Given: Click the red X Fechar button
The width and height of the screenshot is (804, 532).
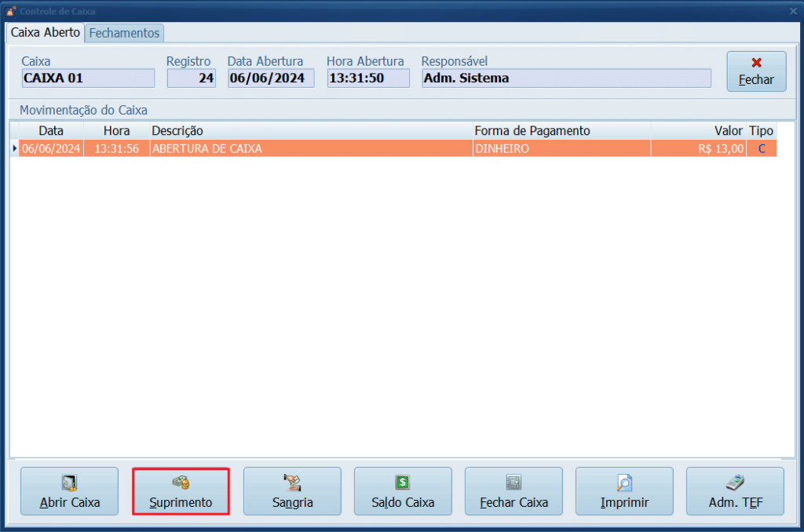Looking at the screenshot, I should [756, 71].
